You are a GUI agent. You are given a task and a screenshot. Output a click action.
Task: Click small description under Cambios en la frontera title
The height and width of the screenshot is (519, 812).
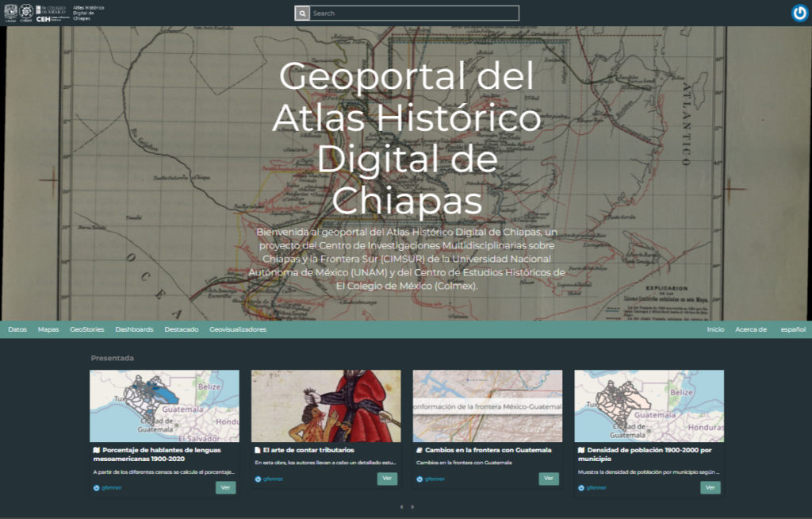tap(464, 463)
